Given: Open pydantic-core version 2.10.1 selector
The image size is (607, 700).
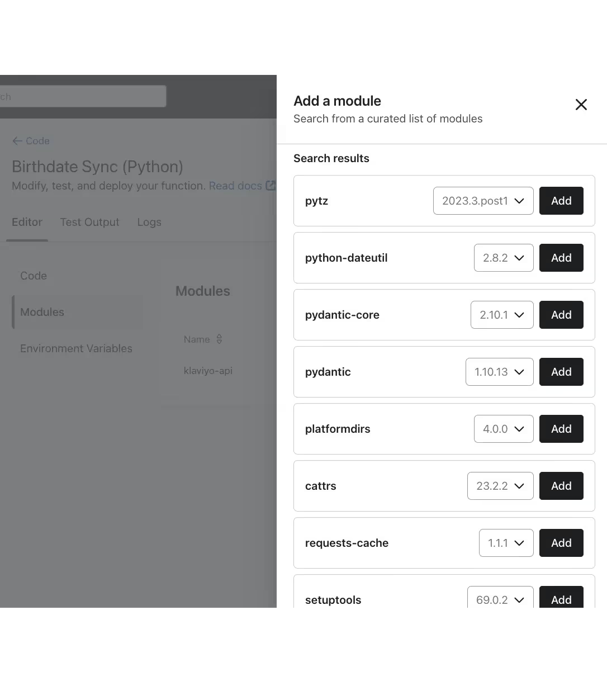Looking at the screenshot, I should 502,315.
